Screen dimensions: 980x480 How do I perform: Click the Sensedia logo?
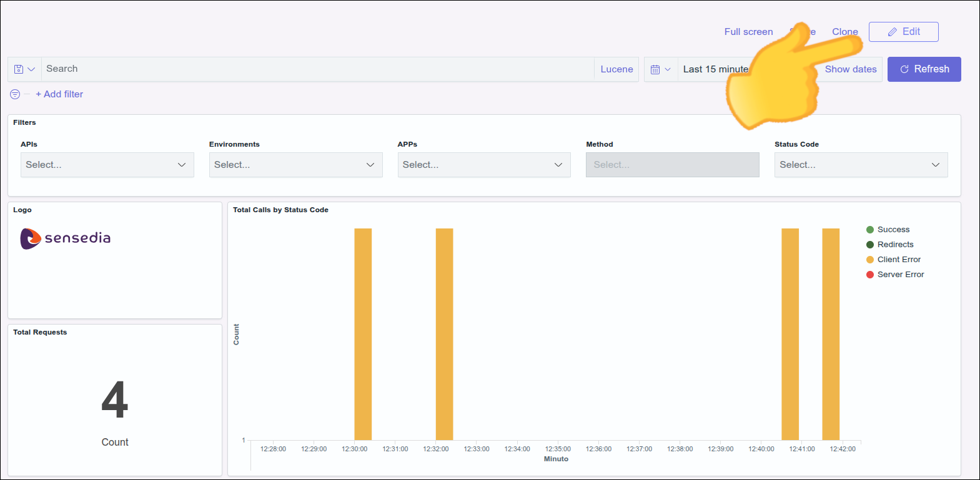(x=66, y=238)
